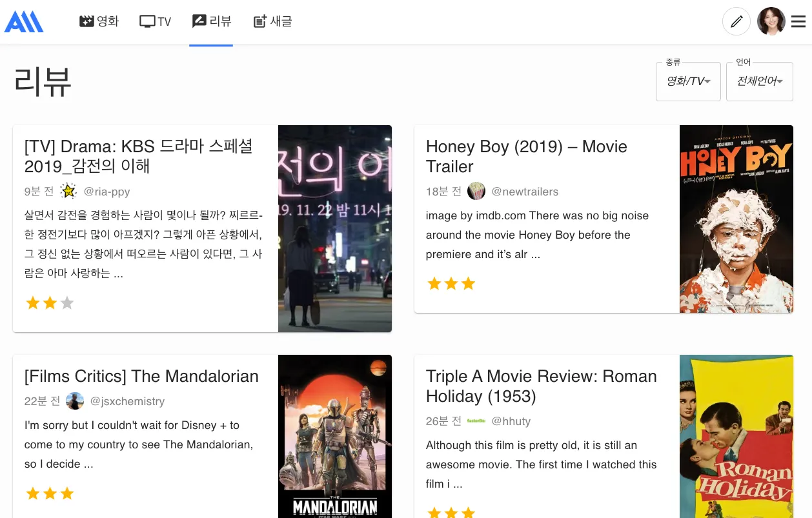Click the TV monitor icon in navigation

coord(147,22)
